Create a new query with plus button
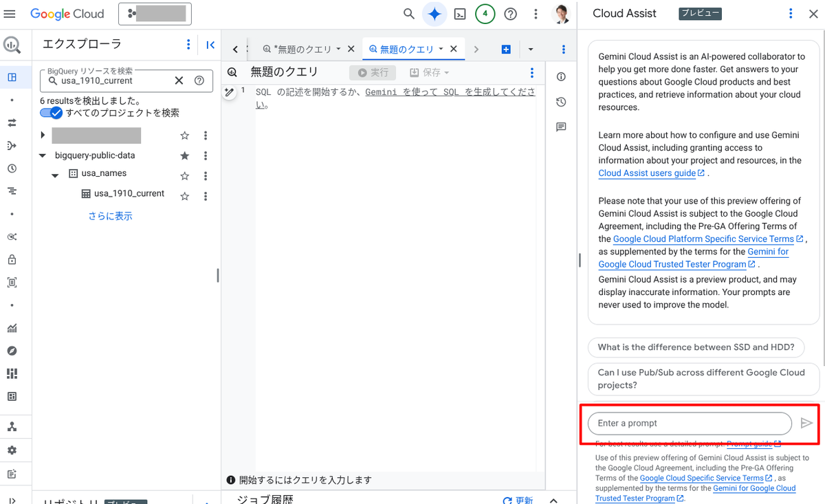The height and width of the screenshot is (504, 825). pos(506,49)
